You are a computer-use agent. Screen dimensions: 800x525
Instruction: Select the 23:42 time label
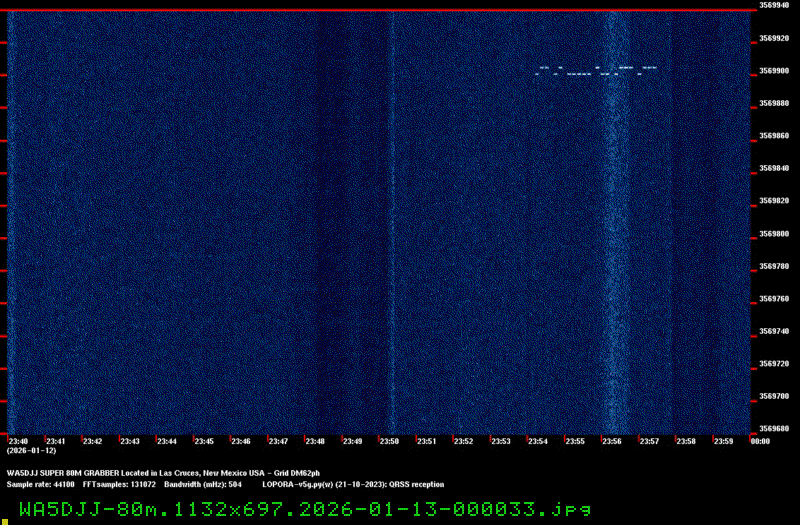92,441
